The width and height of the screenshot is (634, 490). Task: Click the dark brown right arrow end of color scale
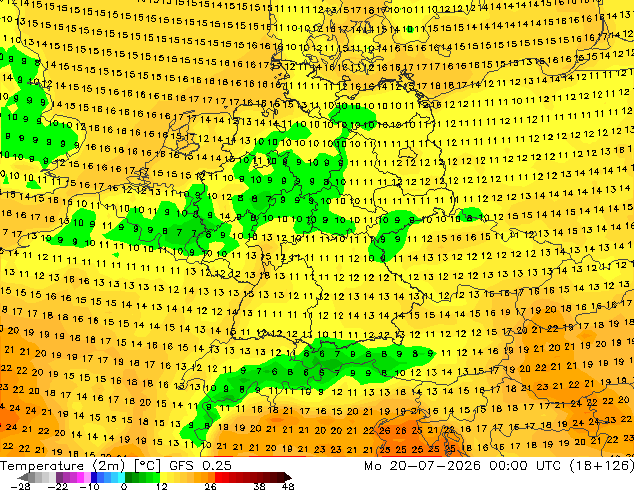(x=287, y=477)
